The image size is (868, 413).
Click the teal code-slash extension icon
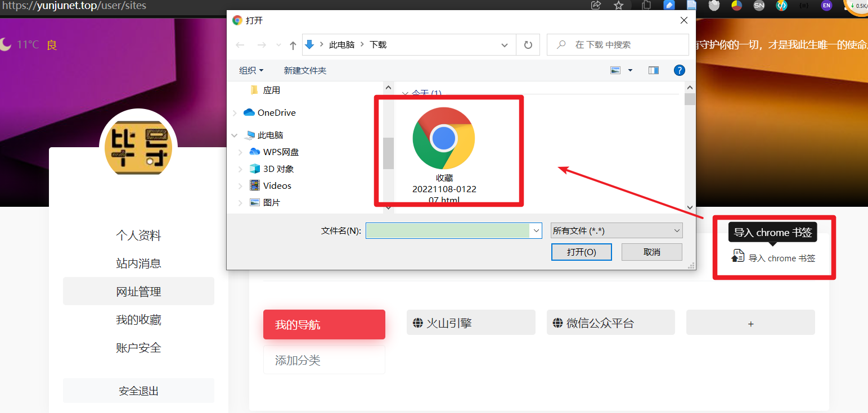pos(781,6)
